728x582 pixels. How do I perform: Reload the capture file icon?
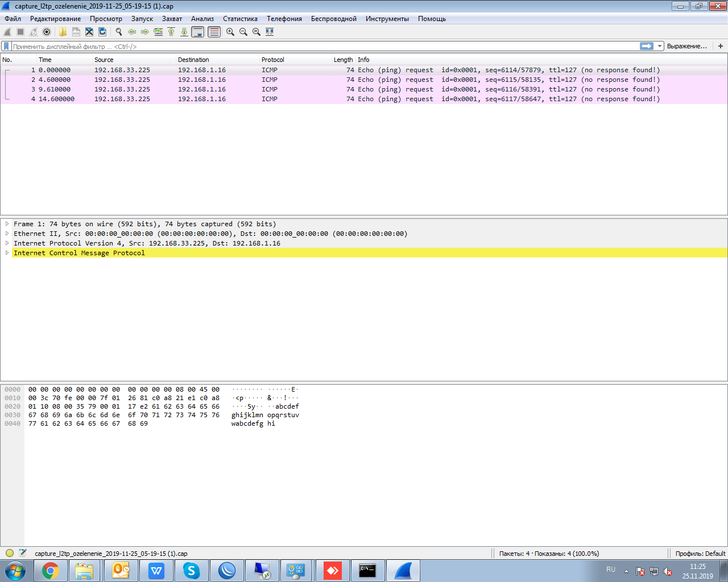[102, 32]
